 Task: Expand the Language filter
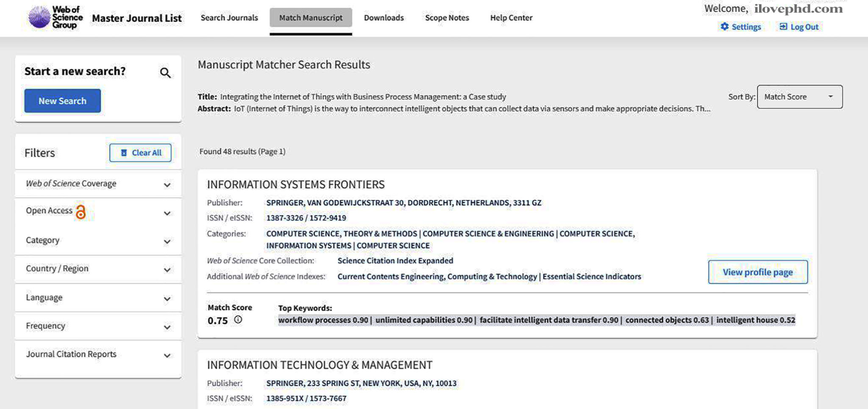pyautogui.click(x=98, y=298)
